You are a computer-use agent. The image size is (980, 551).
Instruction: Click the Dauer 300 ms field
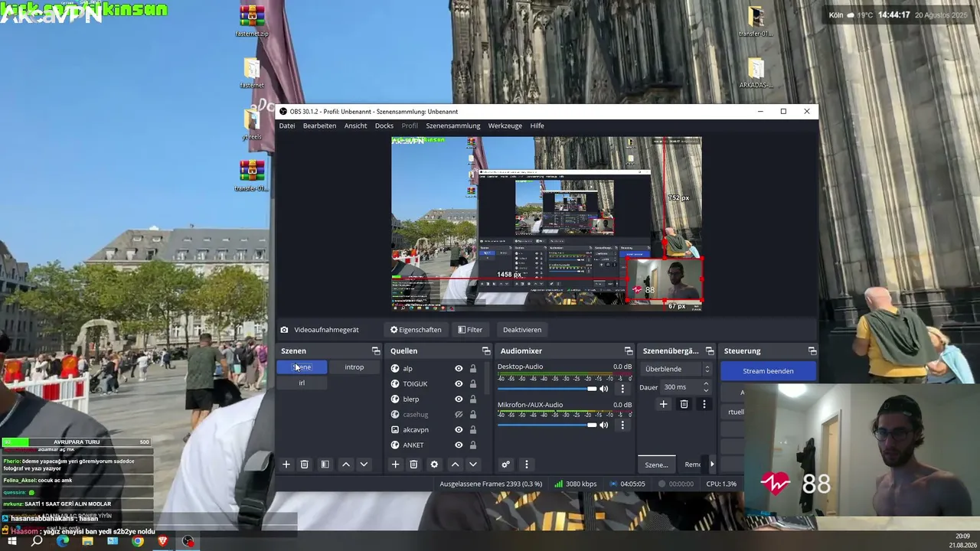coord(687,387)
